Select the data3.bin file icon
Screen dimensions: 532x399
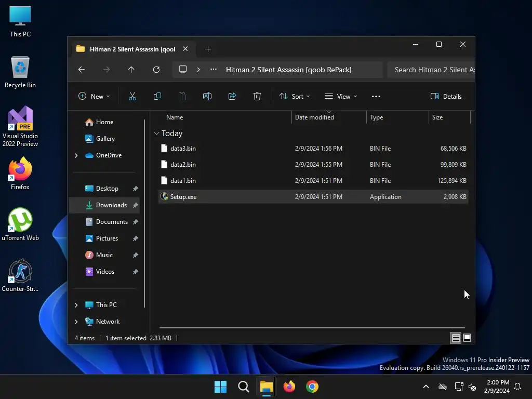164,148
